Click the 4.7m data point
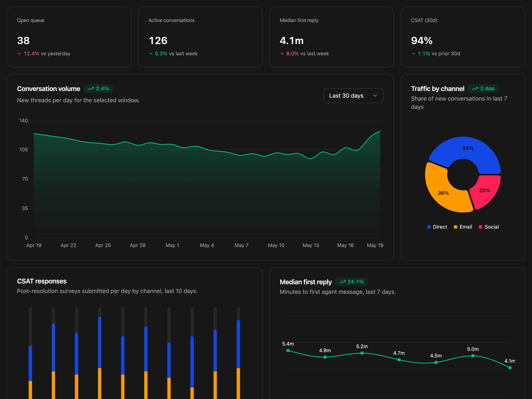Screen dimensions: 532x399 pos(399,360)
